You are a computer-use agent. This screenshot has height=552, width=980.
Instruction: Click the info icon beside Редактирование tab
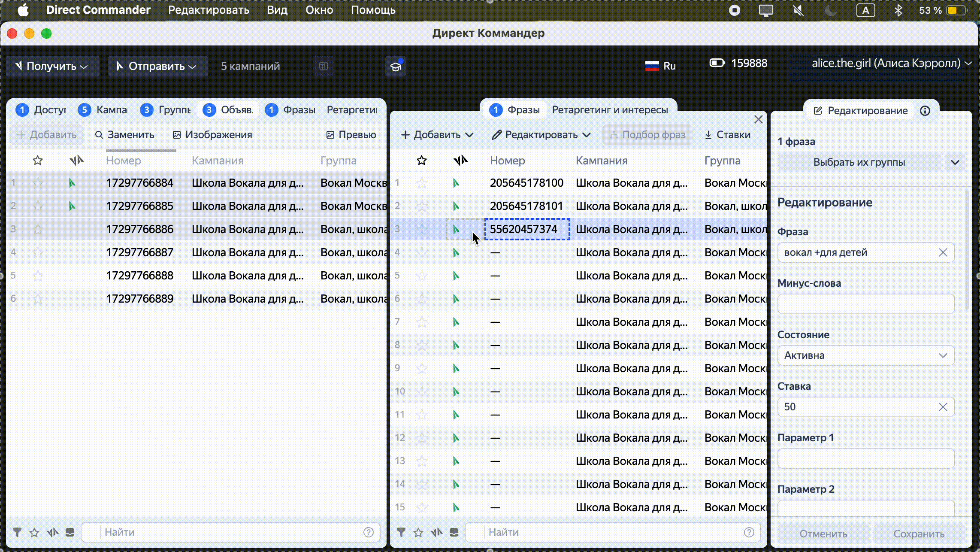point(925,111)
